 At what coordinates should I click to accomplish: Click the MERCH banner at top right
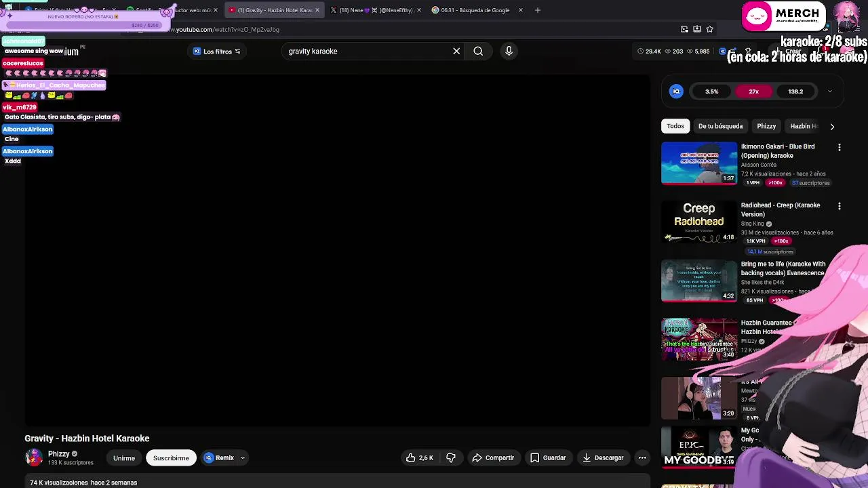click(x=785, y=16)
